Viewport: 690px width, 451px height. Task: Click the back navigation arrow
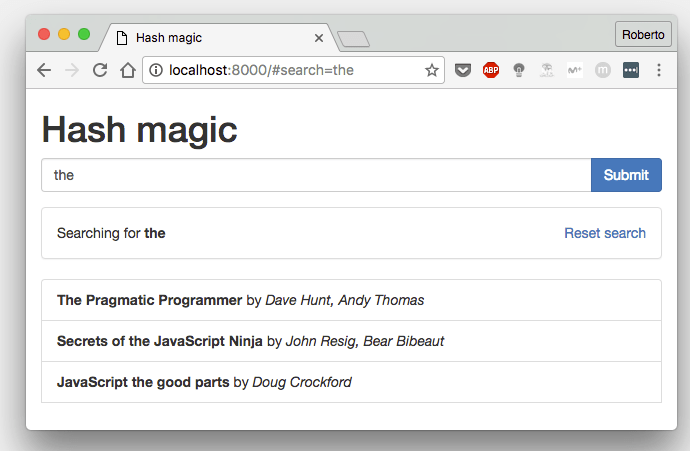pos(43,70)
